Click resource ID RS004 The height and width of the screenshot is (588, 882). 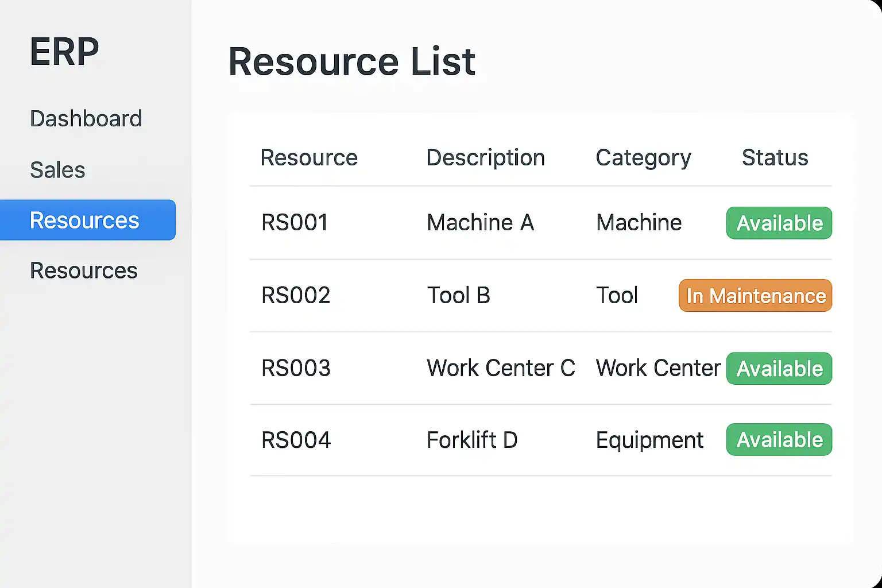(296, 440)
